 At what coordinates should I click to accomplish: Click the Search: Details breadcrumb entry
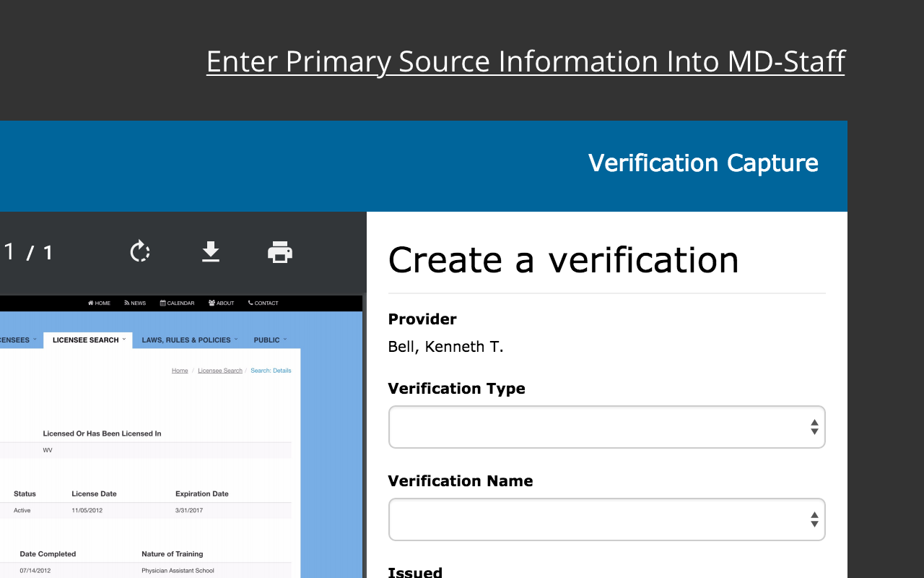(271, 370)
